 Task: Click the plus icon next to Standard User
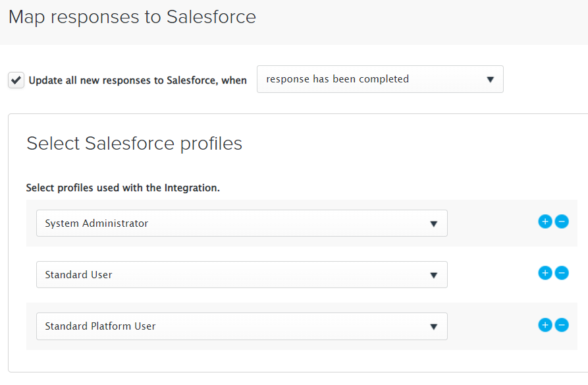pyautogui.click(x=545, y=272)
